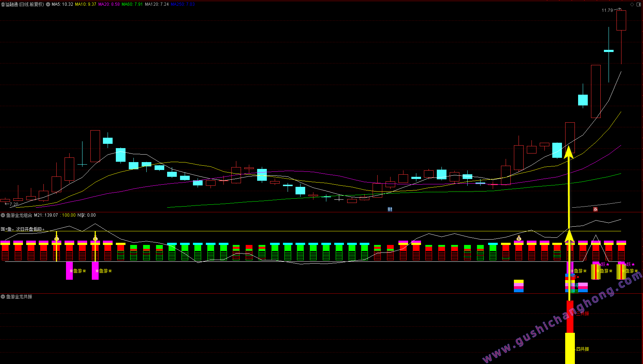Click the 饵+鱼，次日开盘低吸 note text
643x364 pixels.
click(22, 229)
